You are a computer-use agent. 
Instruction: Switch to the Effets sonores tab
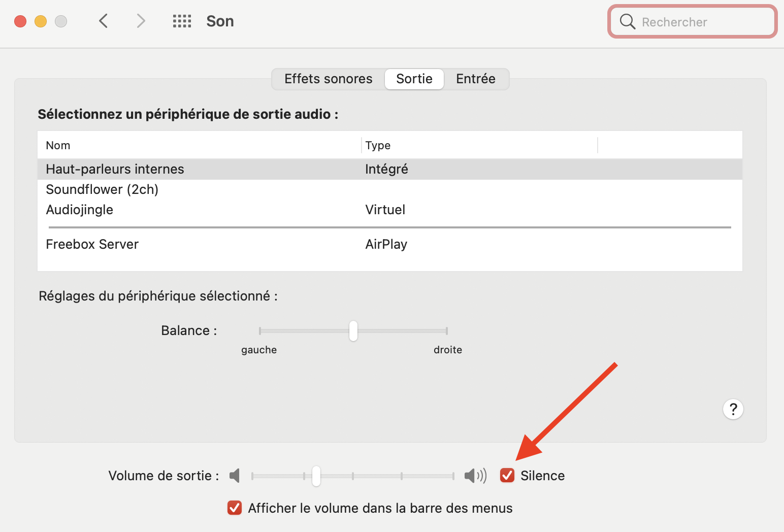tap(328, 79)
